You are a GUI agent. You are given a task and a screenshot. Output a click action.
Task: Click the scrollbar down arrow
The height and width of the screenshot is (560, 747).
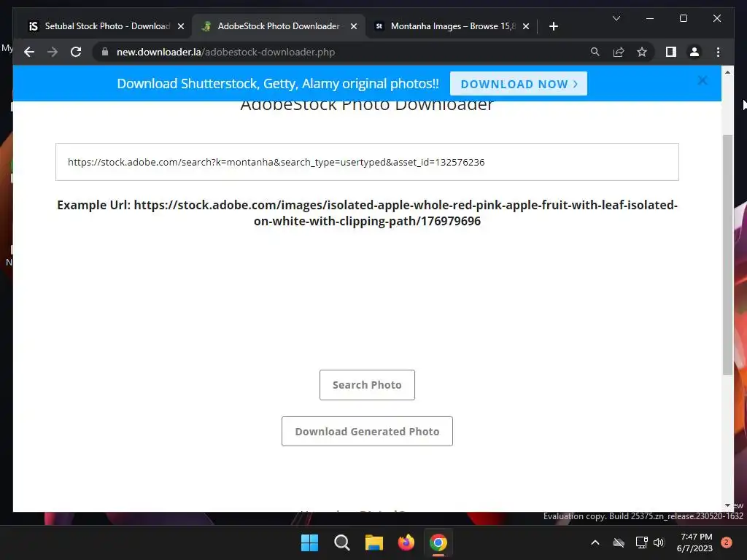[727, 505]
